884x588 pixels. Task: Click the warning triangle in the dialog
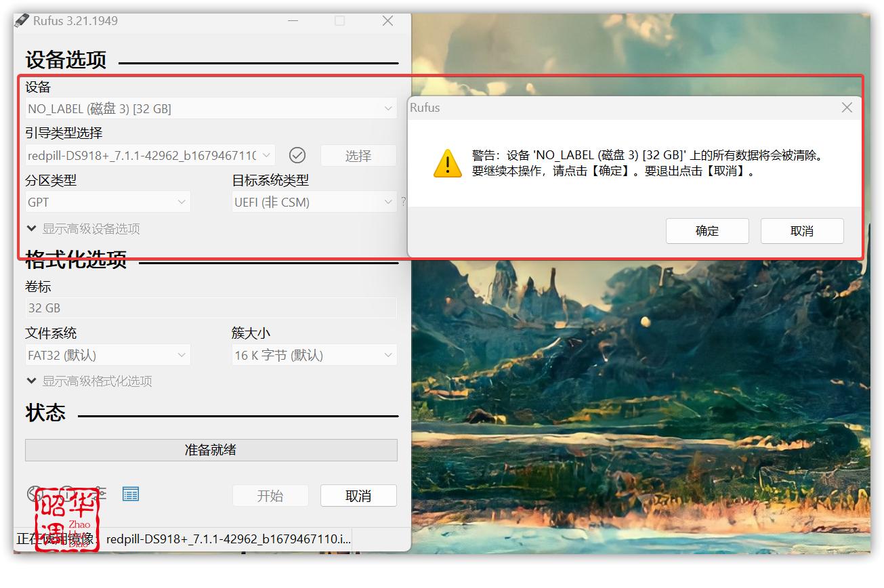point(447,163)
